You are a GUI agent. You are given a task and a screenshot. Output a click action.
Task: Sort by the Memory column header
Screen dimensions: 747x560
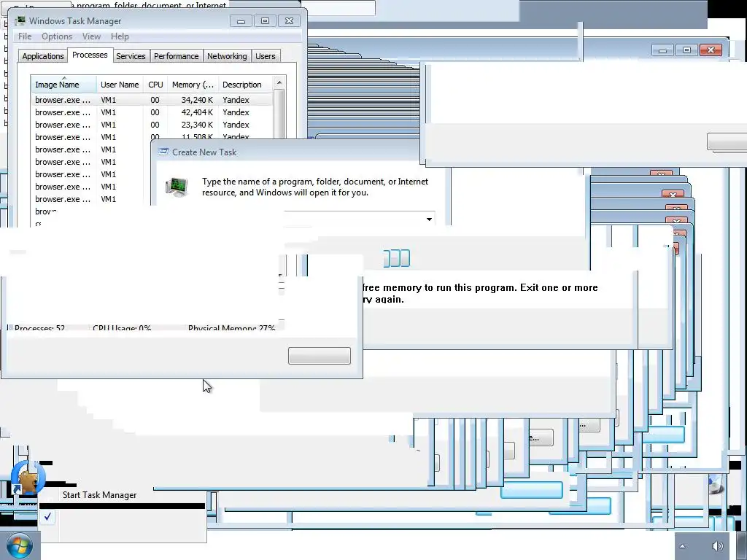click(193, 85)
